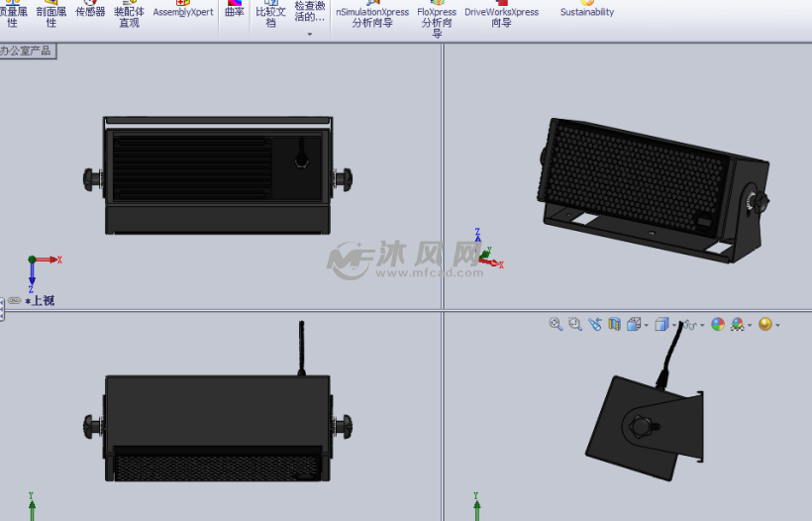Launch 装配体直观 assembly visualization

(129, 15)
